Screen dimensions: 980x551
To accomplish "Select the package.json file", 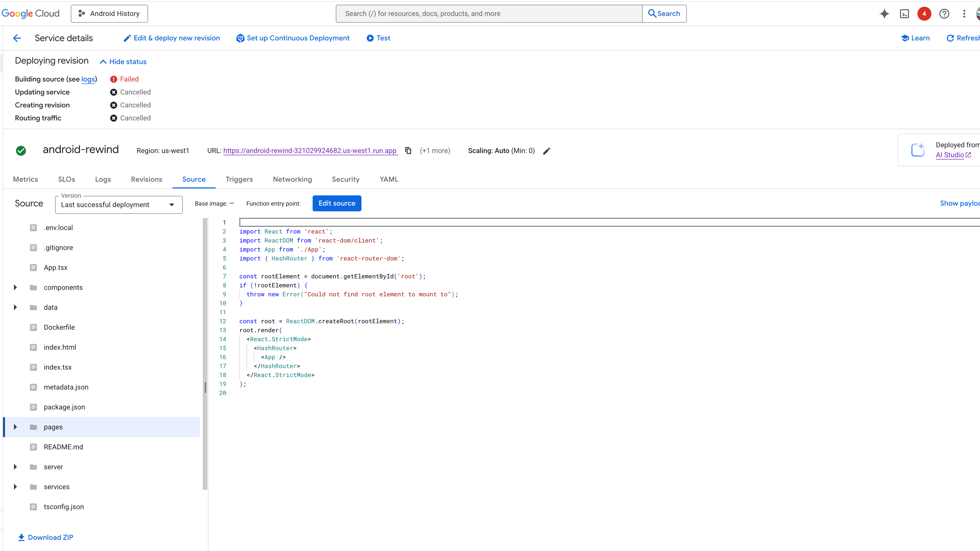I will pos(64,407).
